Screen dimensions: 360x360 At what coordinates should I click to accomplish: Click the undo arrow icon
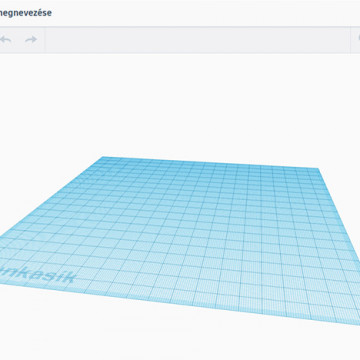click(5, 40)
